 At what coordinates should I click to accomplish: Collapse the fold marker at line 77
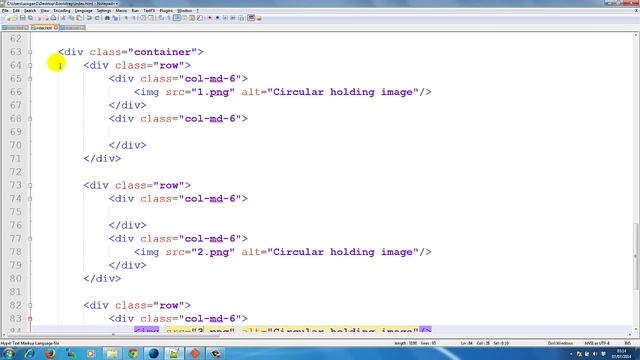[30, 238]
